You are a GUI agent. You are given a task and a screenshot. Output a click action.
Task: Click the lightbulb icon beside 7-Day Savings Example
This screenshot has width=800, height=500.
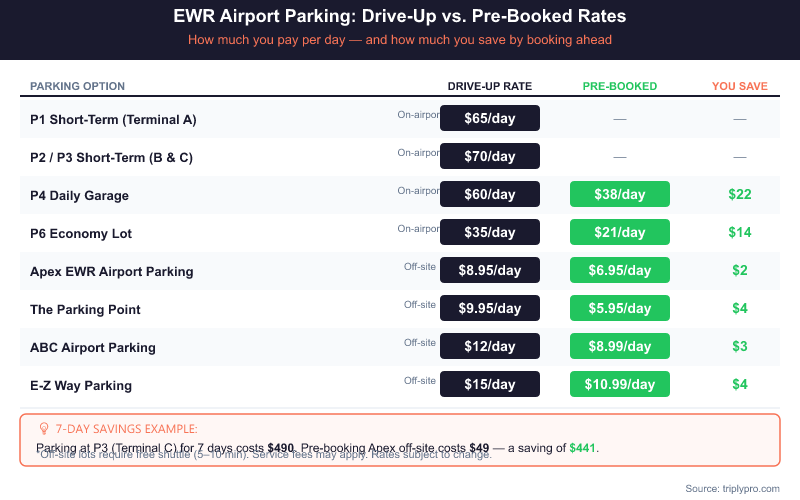(43, 428)
